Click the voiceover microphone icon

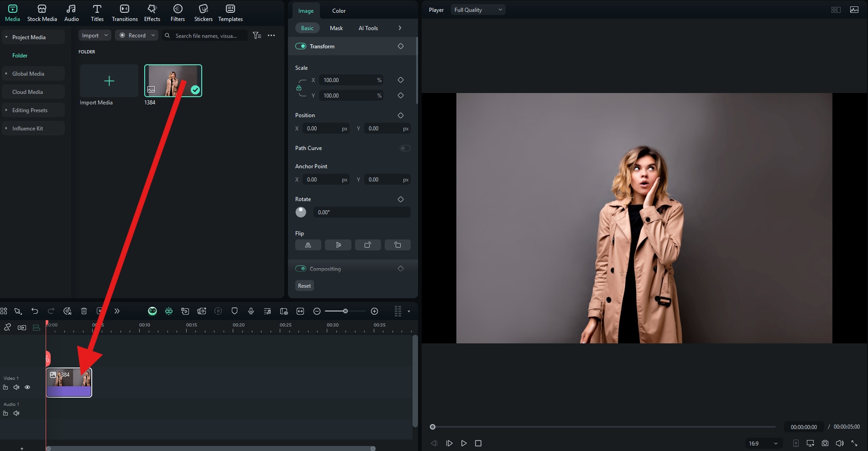[251, 311]
